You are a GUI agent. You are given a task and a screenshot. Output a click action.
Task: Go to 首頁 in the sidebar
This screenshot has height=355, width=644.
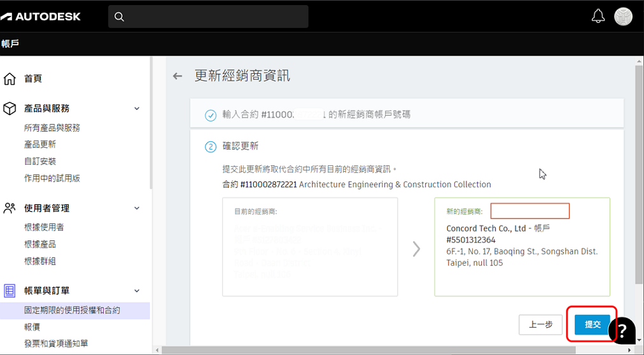point(33,79)
